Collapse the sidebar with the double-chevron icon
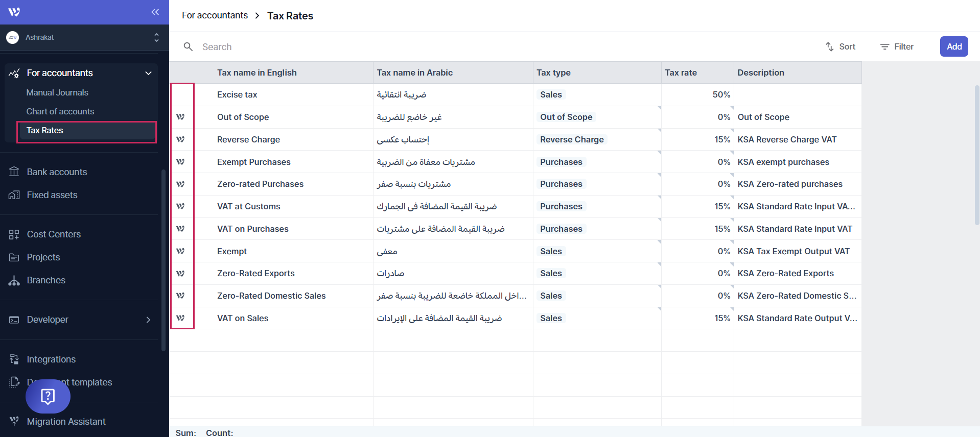 [155, 12]
